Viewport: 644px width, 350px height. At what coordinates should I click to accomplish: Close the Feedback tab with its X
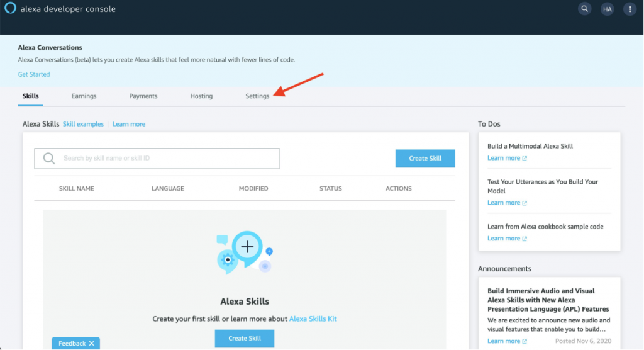[92, 344]
